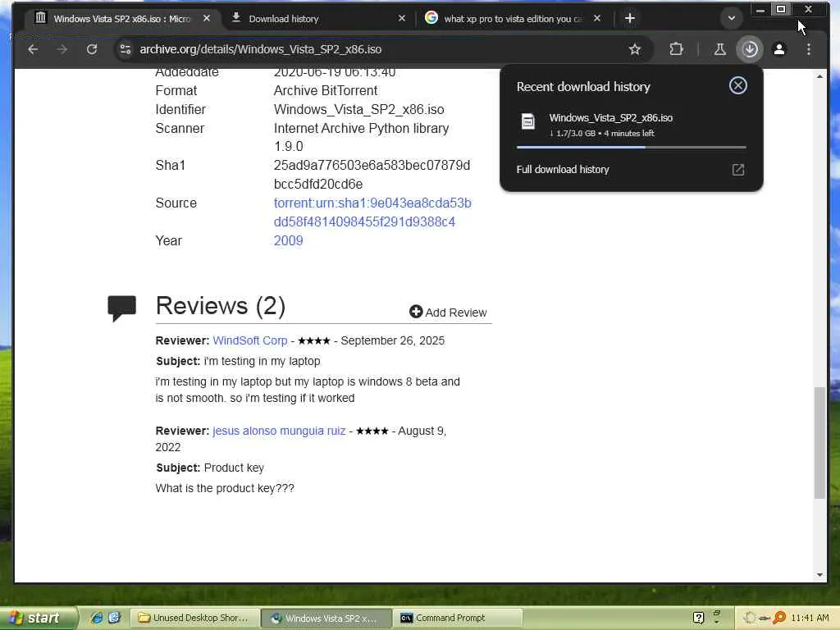Reload the archive.org page
The width and height of the screenshot is (840, 630).
click(92, 49)
